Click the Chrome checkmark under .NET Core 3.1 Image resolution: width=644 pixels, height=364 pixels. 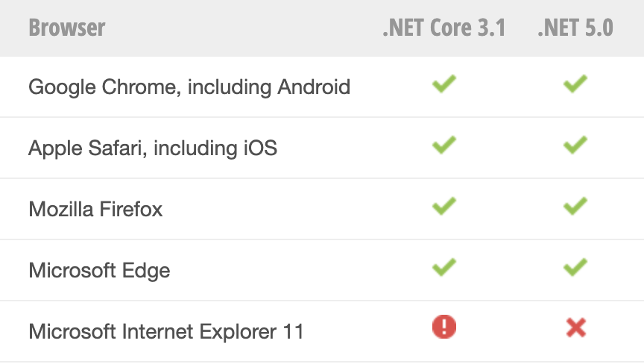(x=444, y=84)
